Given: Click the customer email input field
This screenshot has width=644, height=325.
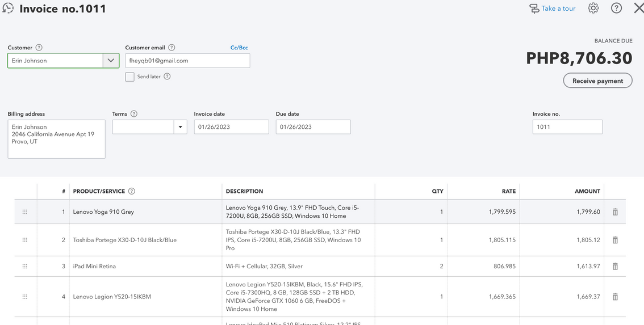Looking at the screenshot, I should click(187, 61).
